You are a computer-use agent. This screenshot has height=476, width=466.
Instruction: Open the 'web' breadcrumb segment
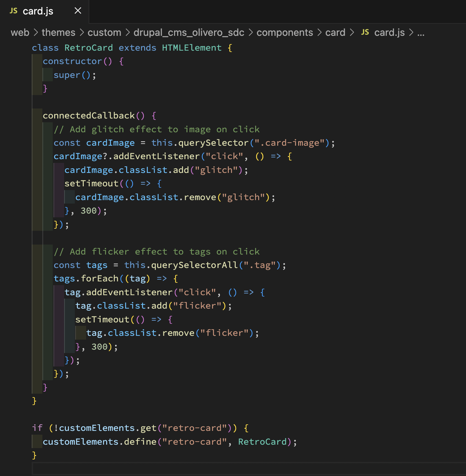pos(20,33)
